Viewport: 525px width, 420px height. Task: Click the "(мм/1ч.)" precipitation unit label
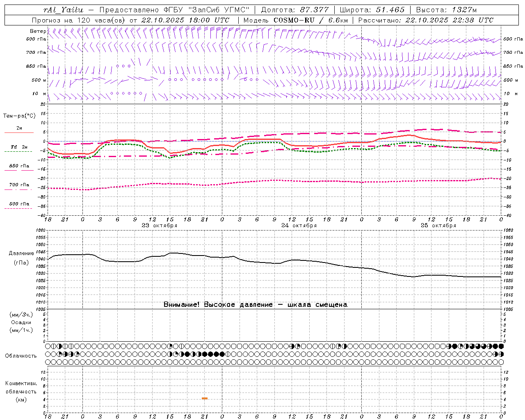click(21, 330)
